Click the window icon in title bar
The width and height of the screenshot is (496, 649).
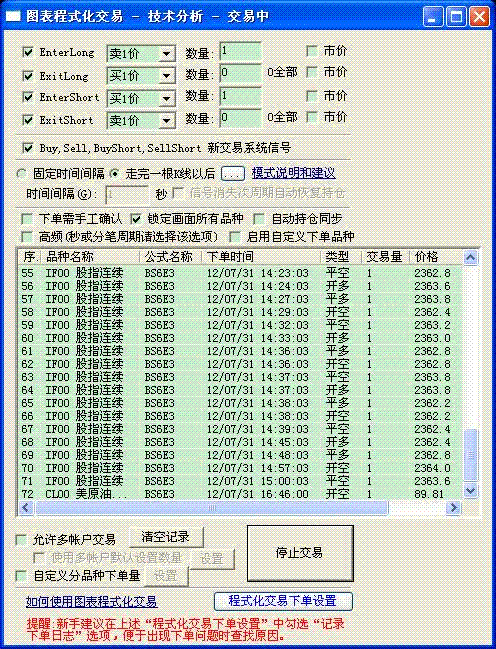point(13,16)
